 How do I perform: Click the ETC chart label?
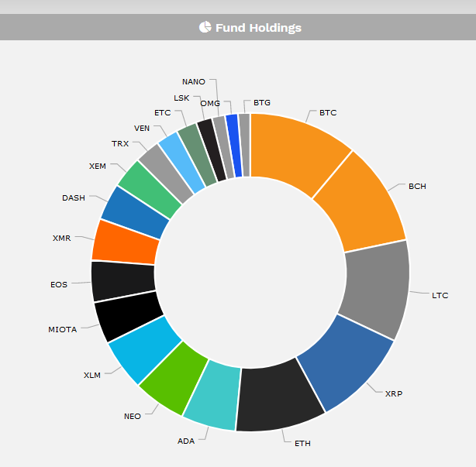pyautogui.click(x=162, y=112)
